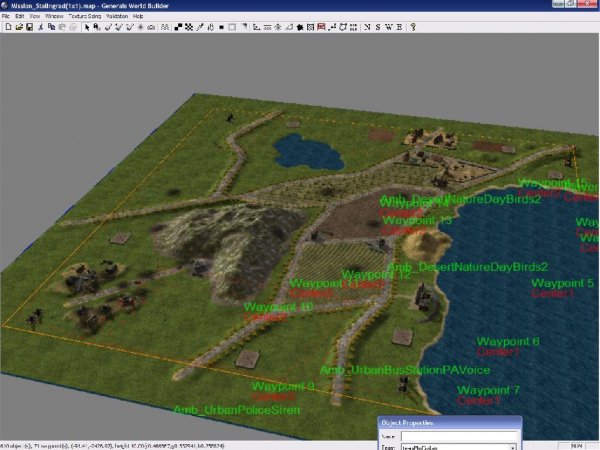Rotate camera to East with E button
This screenshot has height=450, width=600.
(x=398, y=27)
